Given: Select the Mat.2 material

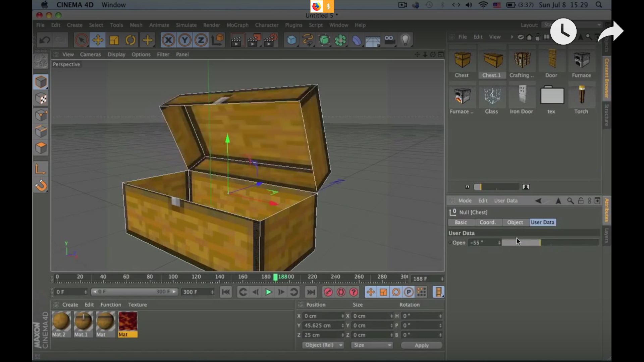Looking at the screenshot, I should pyautogui.click(x=61, y=324).
